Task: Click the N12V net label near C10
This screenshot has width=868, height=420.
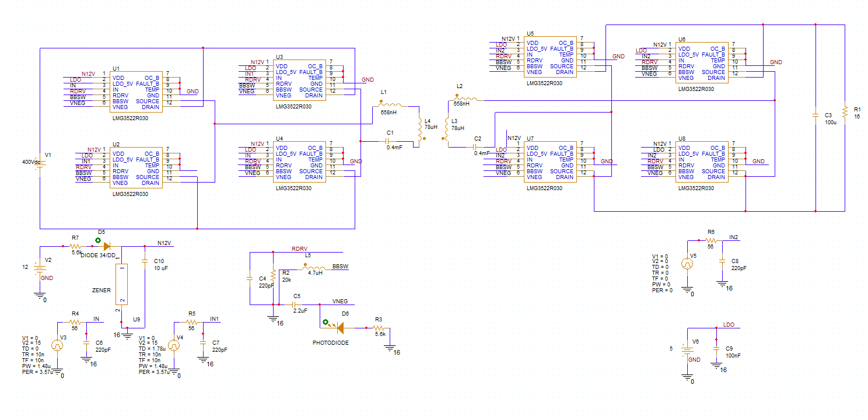Action: (x=164, y=243)
